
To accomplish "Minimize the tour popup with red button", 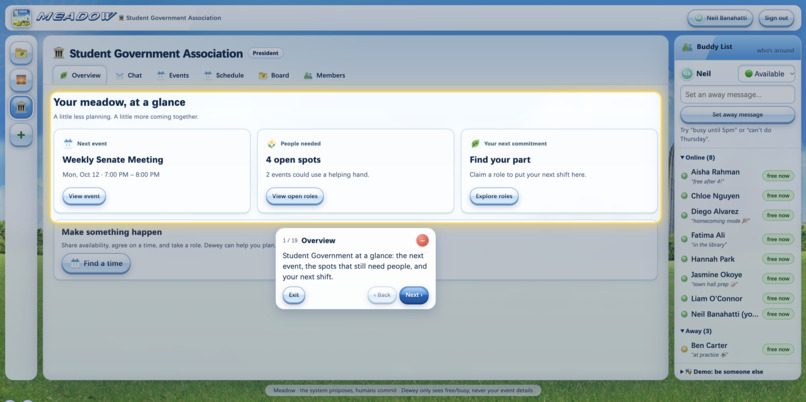I will pyautogui.click(x=422, y=240).
